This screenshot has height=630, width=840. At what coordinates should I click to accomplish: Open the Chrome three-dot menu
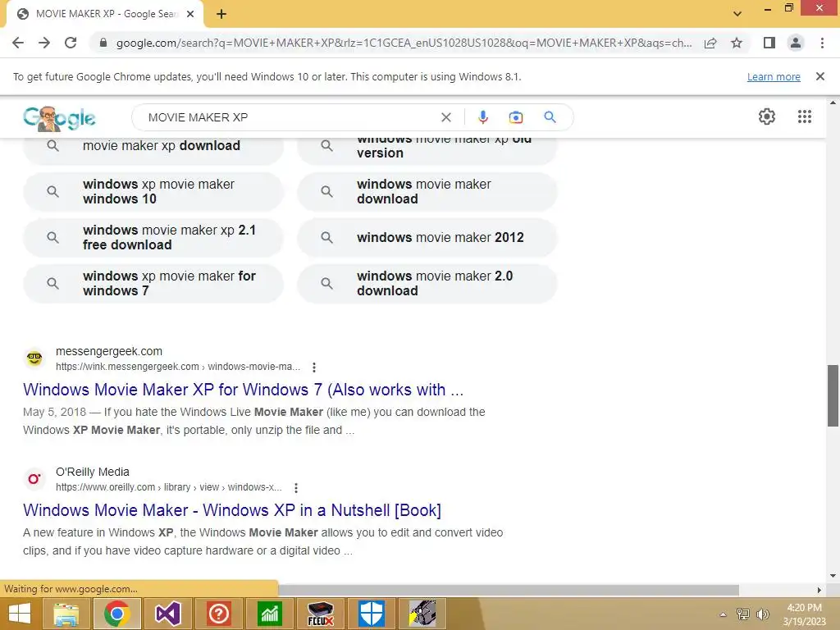click(822, 43)
